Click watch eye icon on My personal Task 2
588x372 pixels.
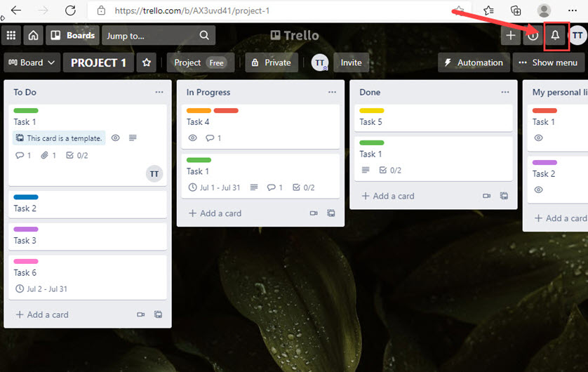[x=538, y=190]
